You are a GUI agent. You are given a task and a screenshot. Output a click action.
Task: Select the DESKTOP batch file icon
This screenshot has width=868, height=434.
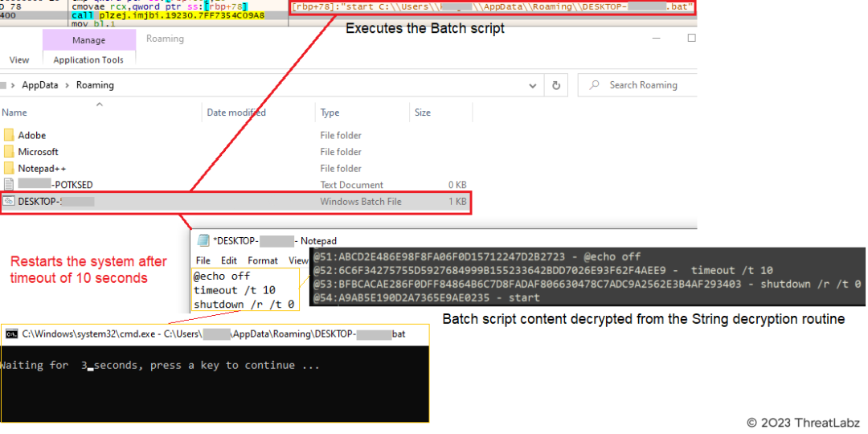click(x=9, y=202)
